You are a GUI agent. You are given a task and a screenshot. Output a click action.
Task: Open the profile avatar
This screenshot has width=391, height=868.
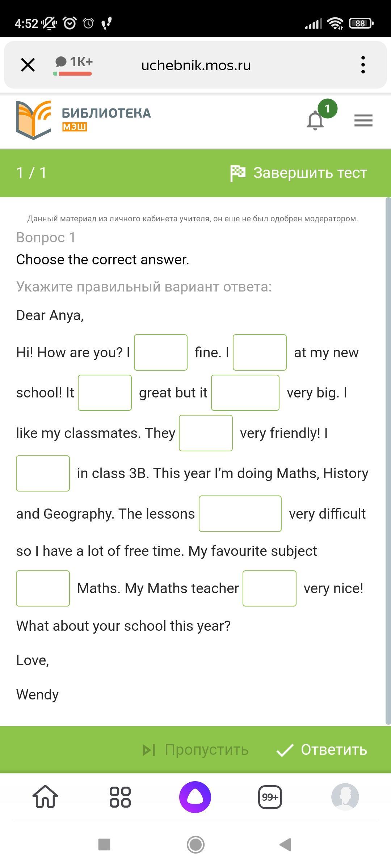345,797
